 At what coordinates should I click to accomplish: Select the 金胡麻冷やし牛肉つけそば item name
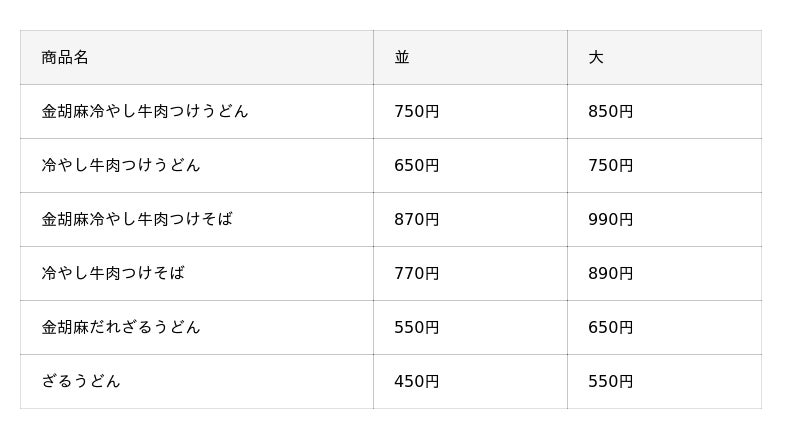[x=137, y=220]
